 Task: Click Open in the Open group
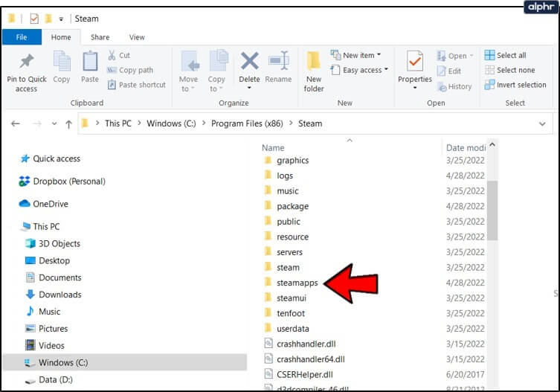click(455, 56)
